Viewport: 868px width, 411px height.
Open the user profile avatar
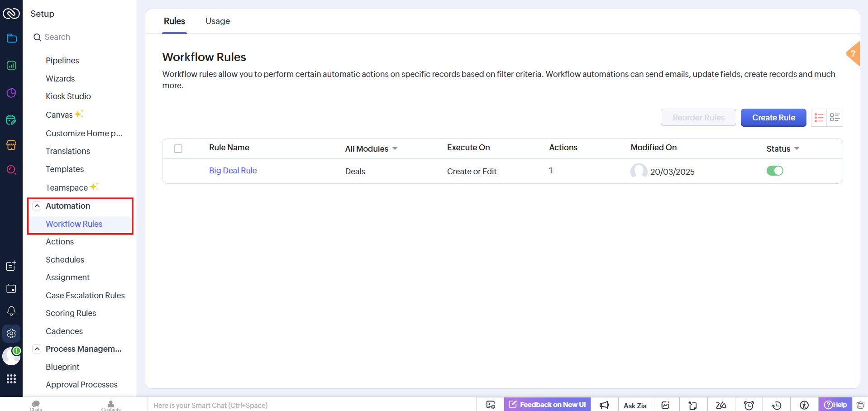pos(11,356)
